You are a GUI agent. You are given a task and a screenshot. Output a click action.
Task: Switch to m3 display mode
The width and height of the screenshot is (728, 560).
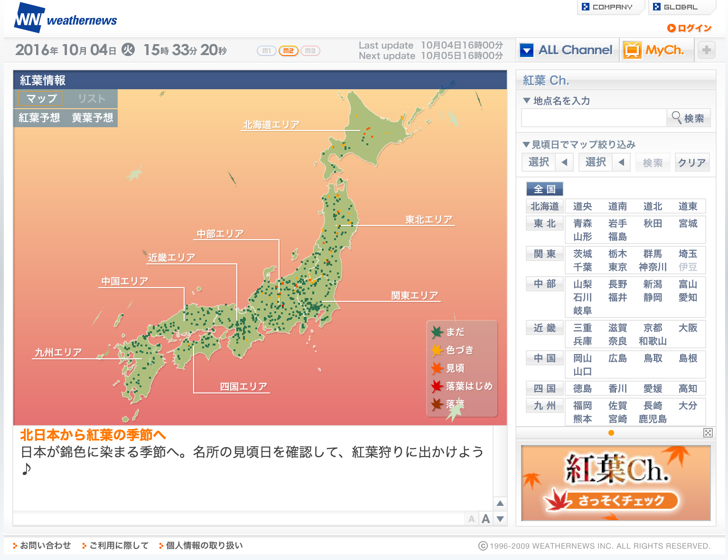(x=310, y=51)
